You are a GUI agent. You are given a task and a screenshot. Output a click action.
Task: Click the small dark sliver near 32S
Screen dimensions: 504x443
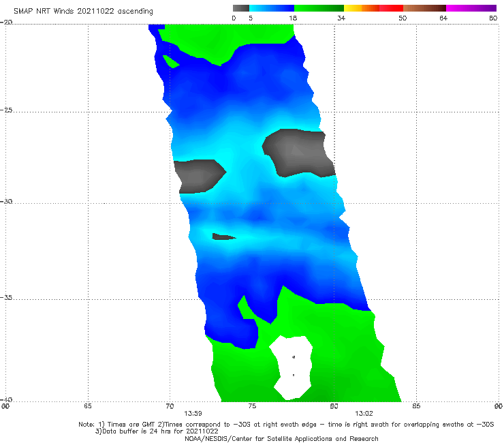coord(223,237)
